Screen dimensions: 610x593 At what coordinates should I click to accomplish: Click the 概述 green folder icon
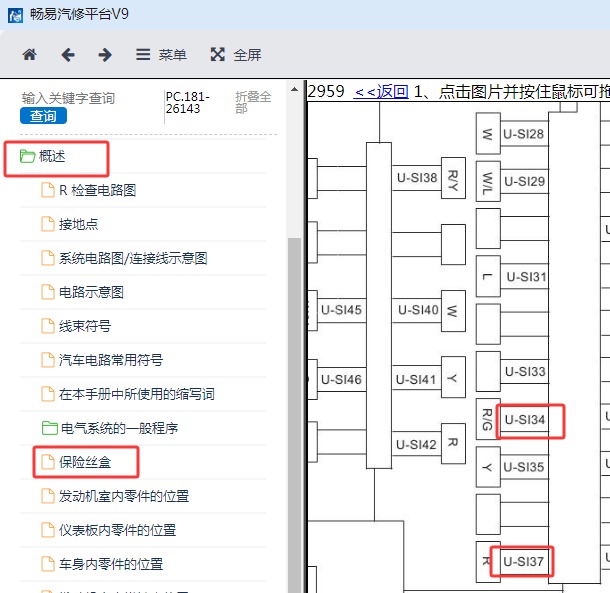pyautogui.click(x=27, y=156)
